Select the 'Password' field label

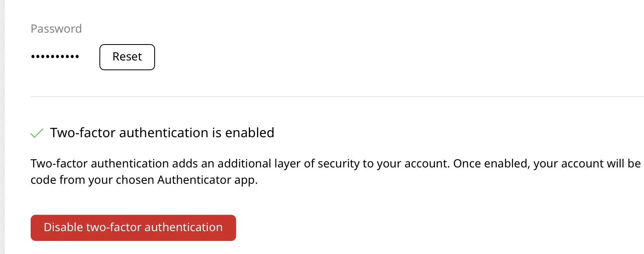click(x=56, y=29)
